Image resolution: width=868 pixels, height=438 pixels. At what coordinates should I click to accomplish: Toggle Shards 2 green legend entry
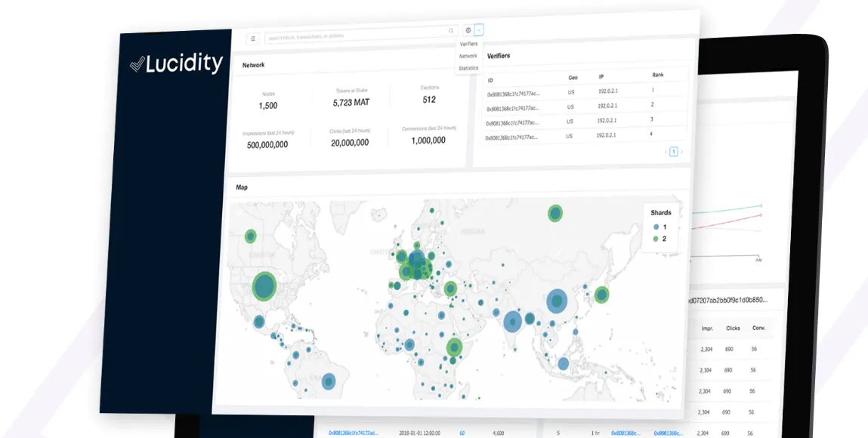[x=659, y=239]
